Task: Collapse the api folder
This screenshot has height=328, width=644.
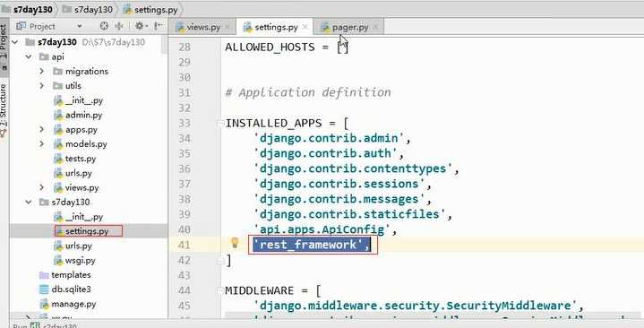Action: (x=29, y=56)
